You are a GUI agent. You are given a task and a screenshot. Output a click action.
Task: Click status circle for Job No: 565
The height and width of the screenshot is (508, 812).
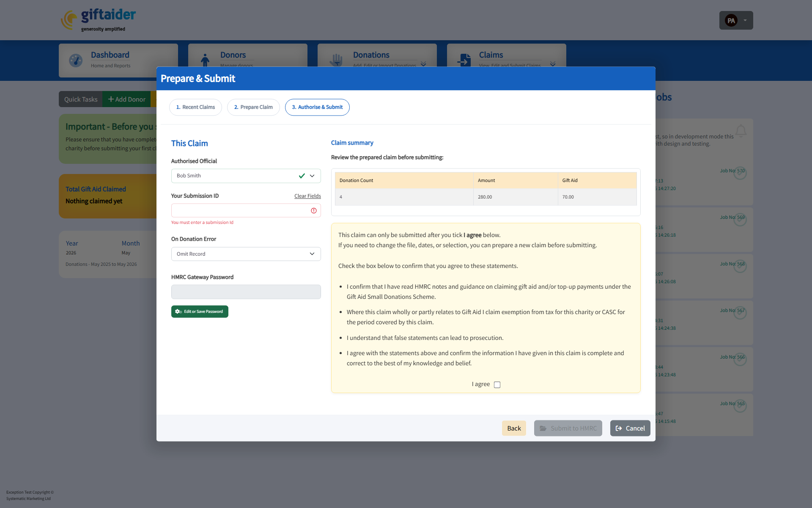tap(740, 406)
